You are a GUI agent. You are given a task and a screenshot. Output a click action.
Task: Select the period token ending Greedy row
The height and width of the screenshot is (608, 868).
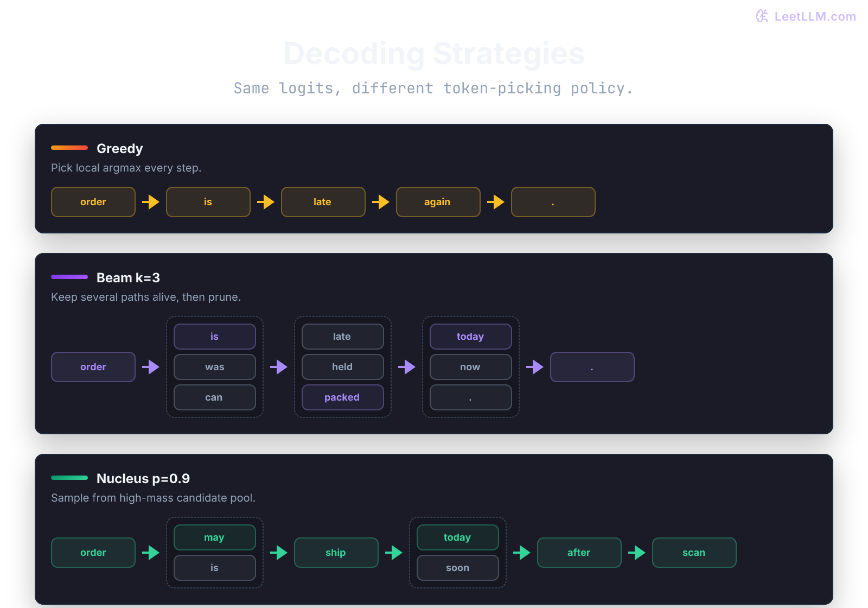(553, 202)
